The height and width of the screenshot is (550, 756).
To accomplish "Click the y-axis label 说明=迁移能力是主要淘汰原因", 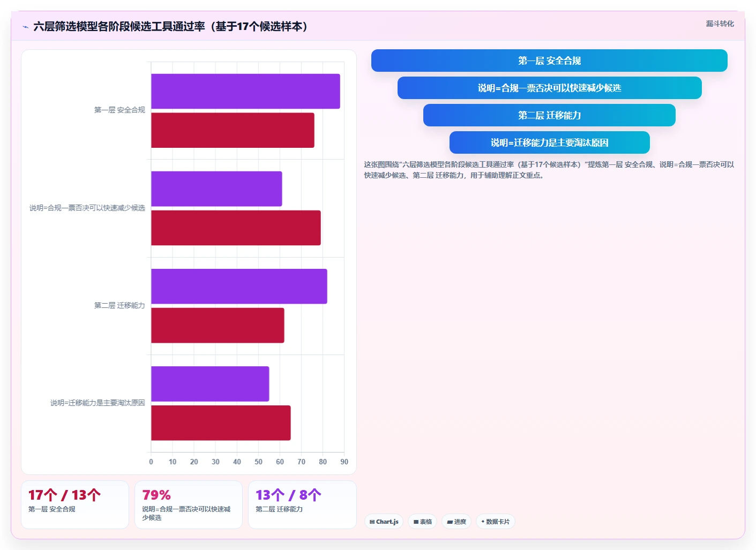I will (98, 403).
